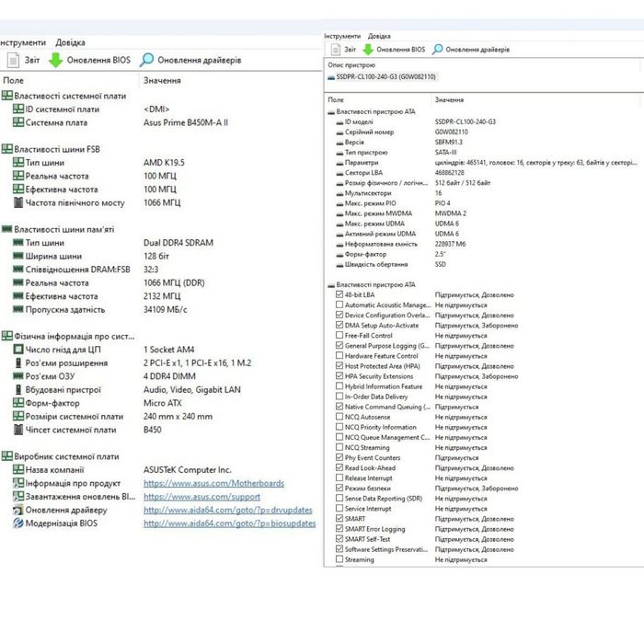
Task: Click the driver update magnifier icon in right window
Action: [x=438, y=50]
